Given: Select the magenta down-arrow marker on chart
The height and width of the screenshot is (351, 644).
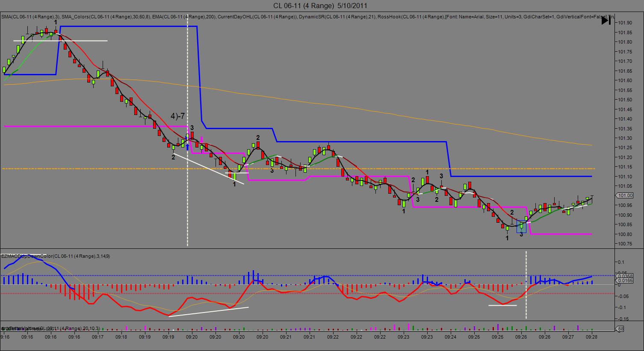Looking at the screenshot, I should [x=202, y=140].
